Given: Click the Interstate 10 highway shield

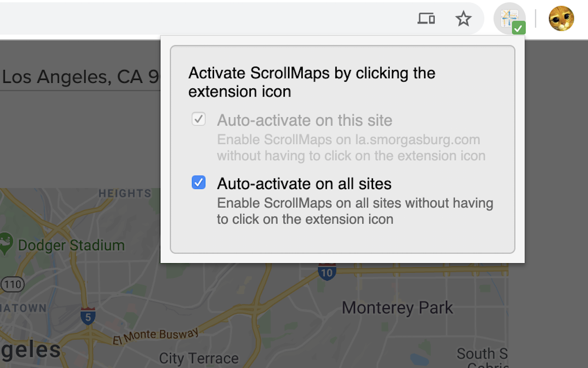Looking at the screenshot, I should pos(327,272).
